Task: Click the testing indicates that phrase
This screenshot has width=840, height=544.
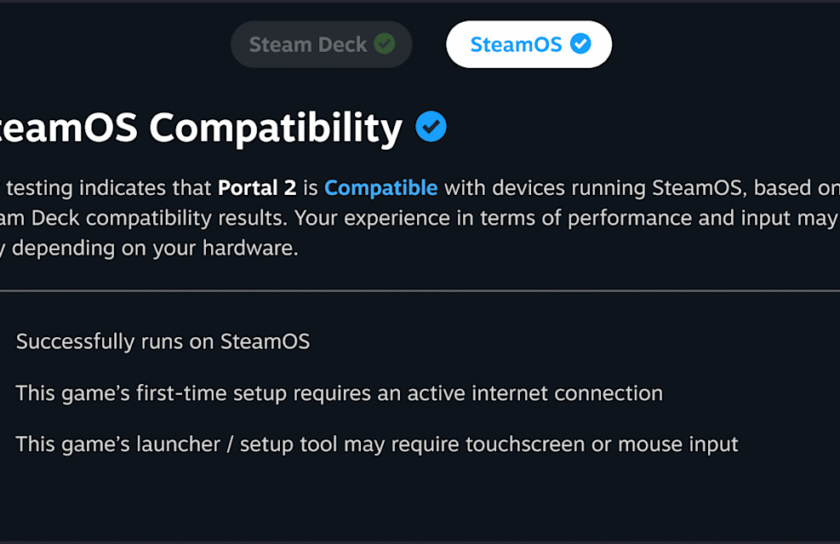Action: pos(109,188)
